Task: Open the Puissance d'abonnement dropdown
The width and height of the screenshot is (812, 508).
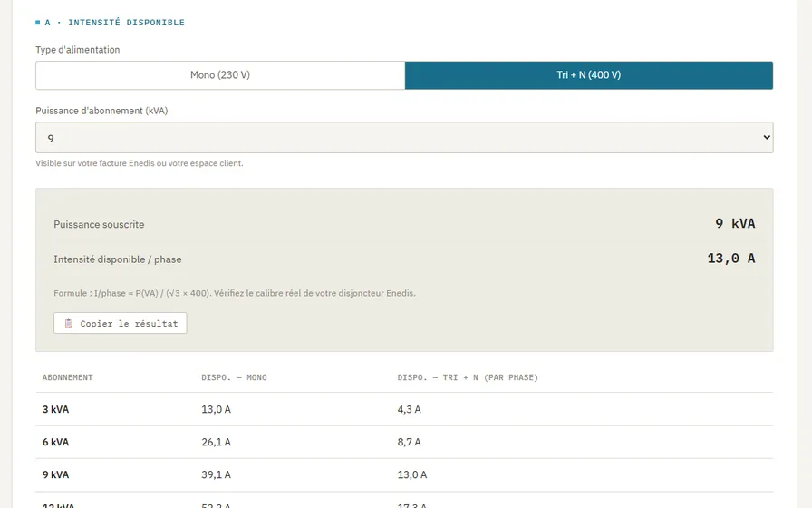Action: tap(404, 137)
